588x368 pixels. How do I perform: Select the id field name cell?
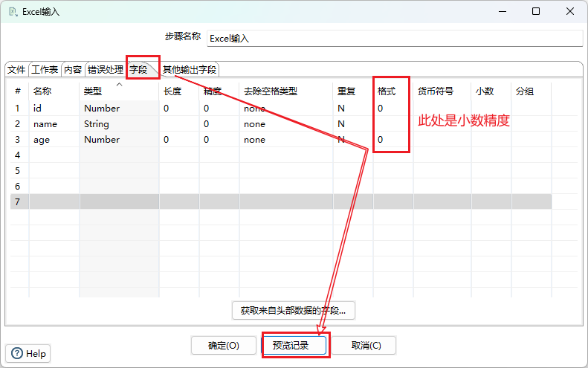click(x=54, y=109)
